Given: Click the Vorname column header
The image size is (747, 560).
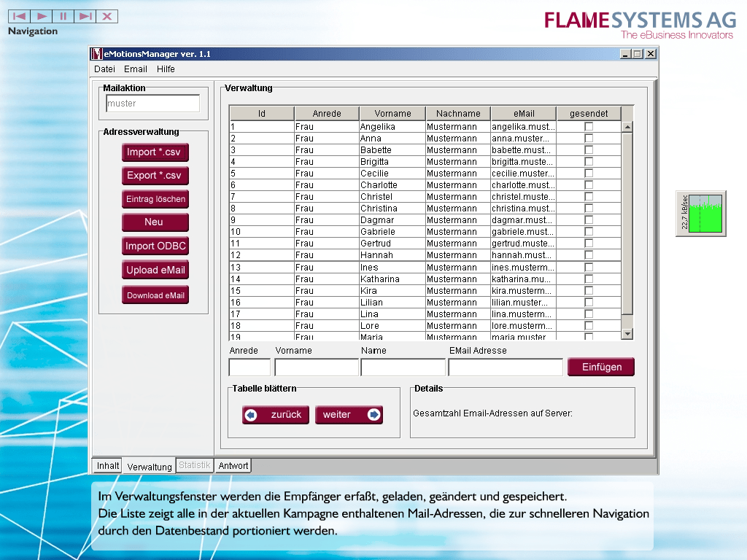Looking at the screenshot, I should [392, 113].
